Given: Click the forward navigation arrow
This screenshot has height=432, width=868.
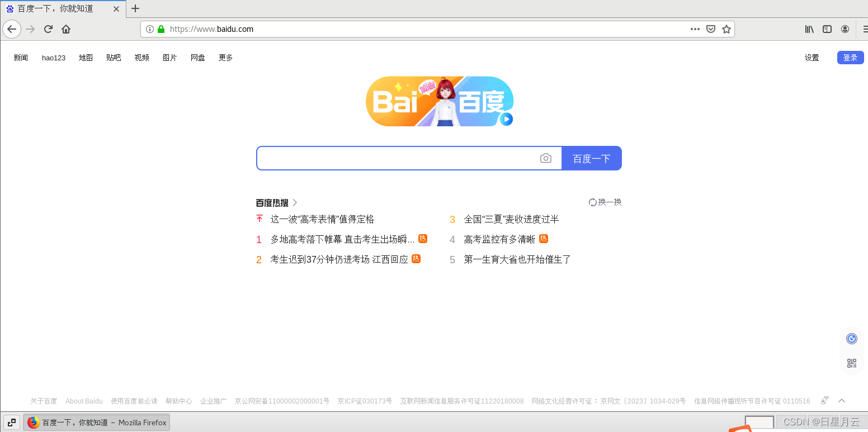Looking at the screenshot, I should tap(31, 29).
